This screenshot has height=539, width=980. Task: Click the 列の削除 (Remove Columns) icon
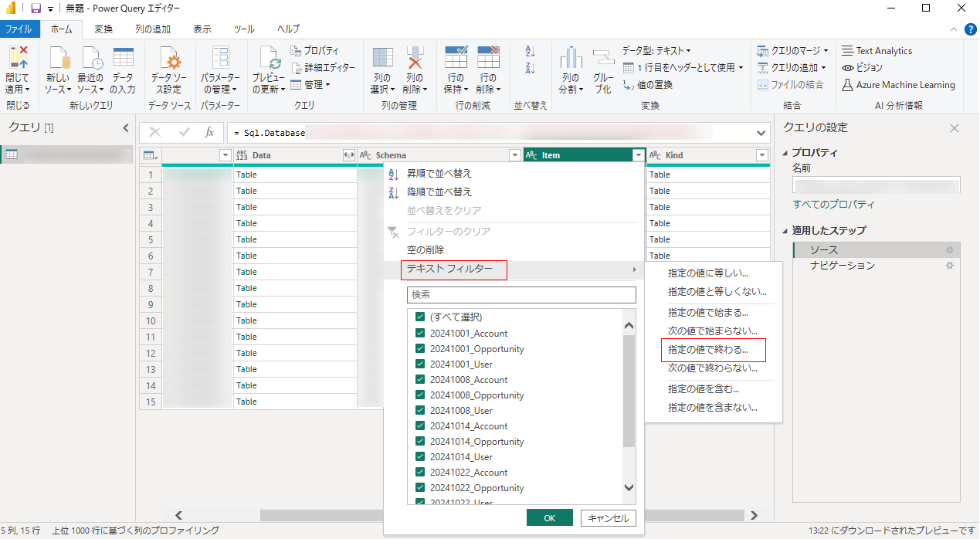click(415, 59)
